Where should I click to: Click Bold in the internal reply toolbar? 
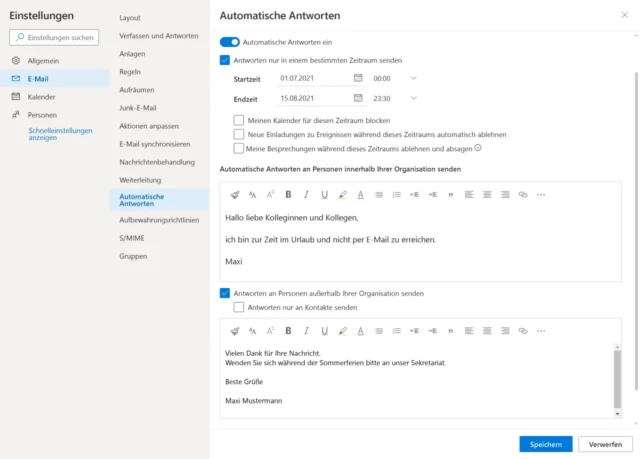click(x=289, y=194)
